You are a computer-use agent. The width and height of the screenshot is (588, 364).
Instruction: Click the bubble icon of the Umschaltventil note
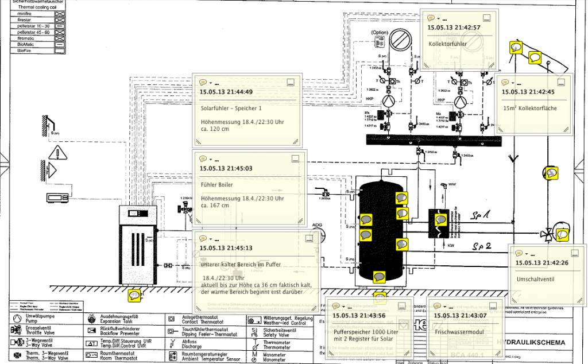click(519, 253)
